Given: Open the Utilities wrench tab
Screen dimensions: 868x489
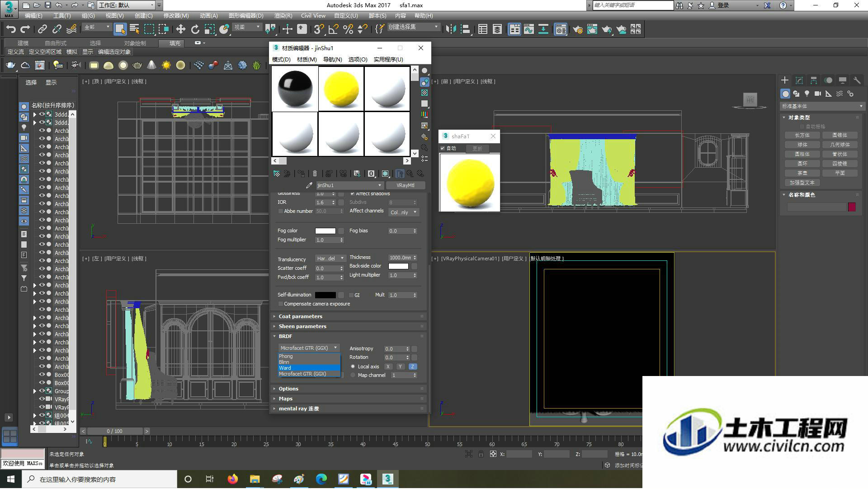Looking at the screenshot, I should point(857,80).
